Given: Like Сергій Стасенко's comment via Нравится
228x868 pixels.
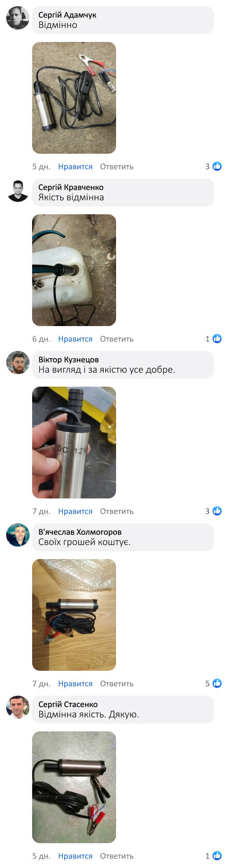Looking at the screenshot, I should tap(75, 856).
